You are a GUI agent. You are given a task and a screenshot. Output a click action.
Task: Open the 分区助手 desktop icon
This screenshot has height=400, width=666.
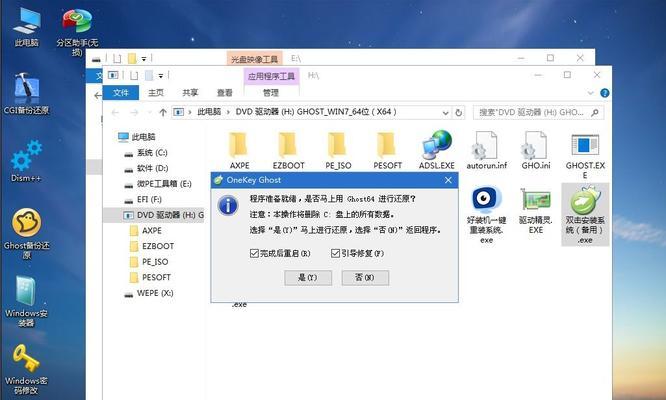pos(77,31)
